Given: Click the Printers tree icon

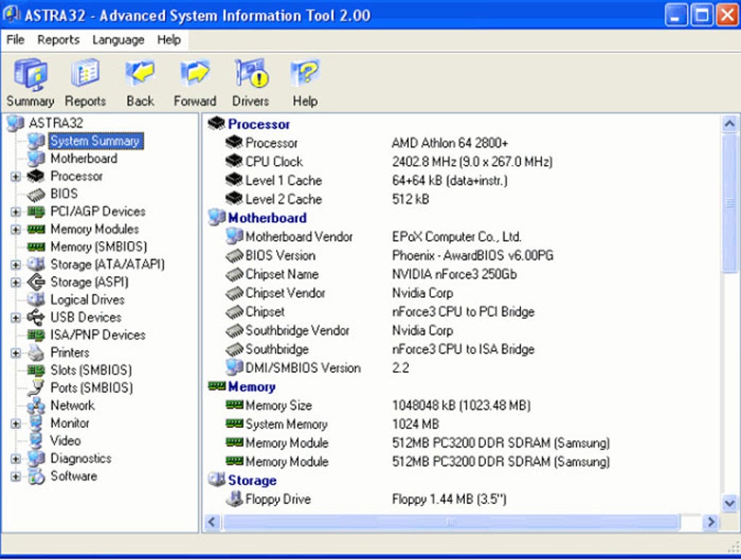Looking at the screenshot, I should (36, 352).
